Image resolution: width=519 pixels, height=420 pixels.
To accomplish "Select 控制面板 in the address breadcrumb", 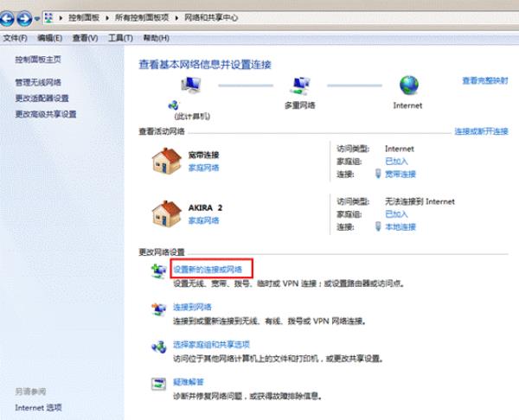I will 84,17.
